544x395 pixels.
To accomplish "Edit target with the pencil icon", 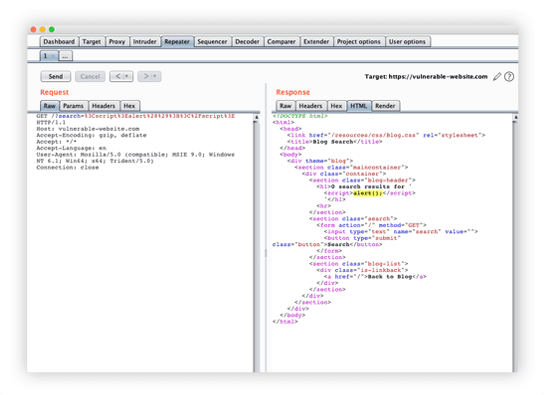I will point(497,76).
